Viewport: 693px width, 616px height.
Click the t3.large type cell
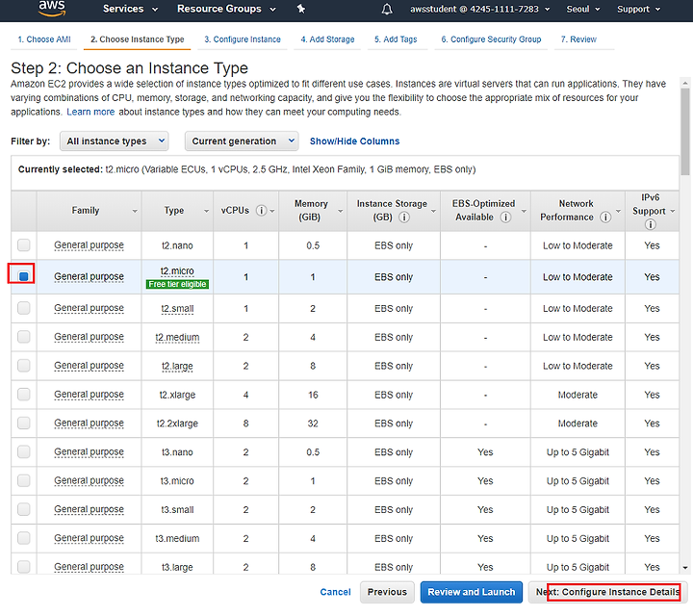177,567
